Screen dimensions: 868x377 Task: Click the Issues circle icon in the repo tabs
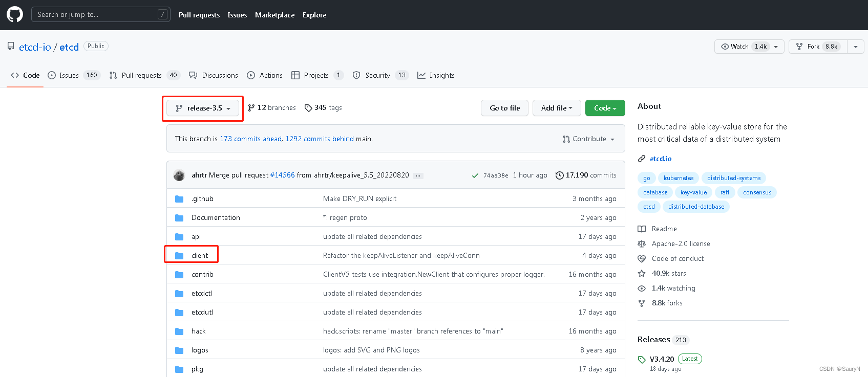point(52,75)
